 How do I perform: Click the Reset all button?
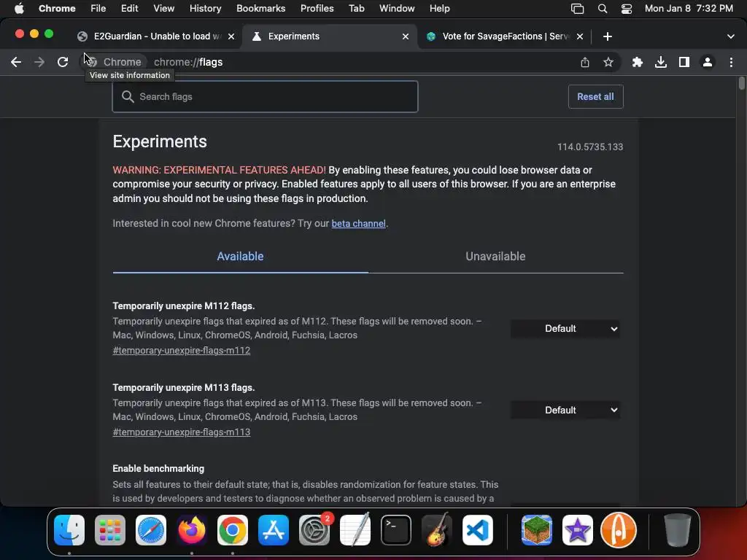[595, 97]
